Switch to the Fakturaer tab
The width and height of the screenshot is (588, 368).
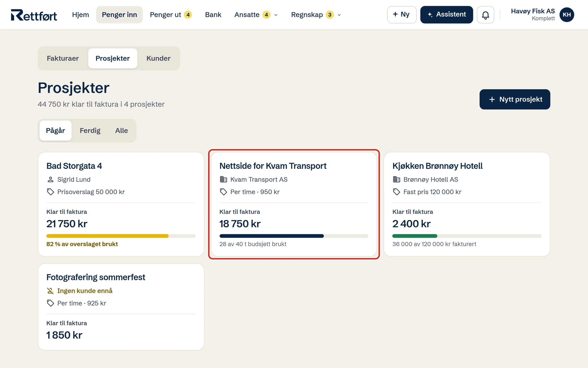coord(63,58)
